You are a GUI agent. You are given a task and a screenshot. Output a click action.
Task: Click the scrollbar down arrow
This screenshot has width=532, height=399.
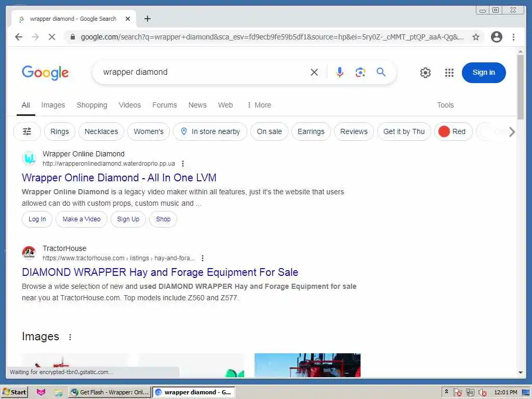click(x=521, y=373)
